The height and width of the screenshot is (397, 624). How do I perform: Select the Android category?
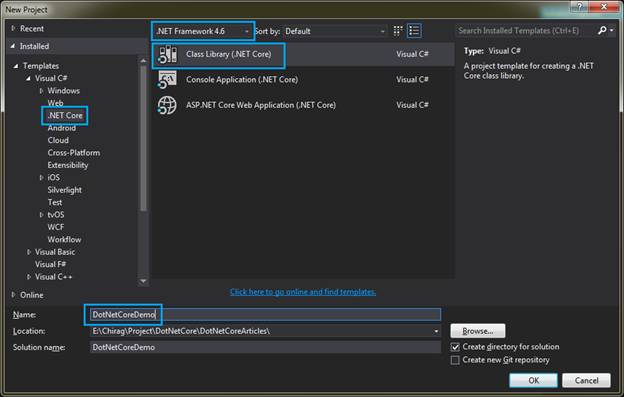pyautogui.click(x=62, y=128)
